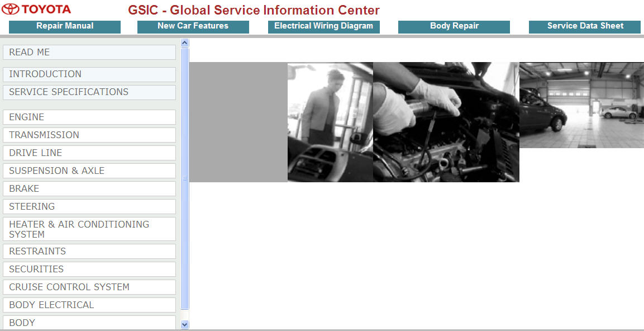Click the sidebar vertical scrollbar thumb
Screen dimensions: 644x331
184,178
